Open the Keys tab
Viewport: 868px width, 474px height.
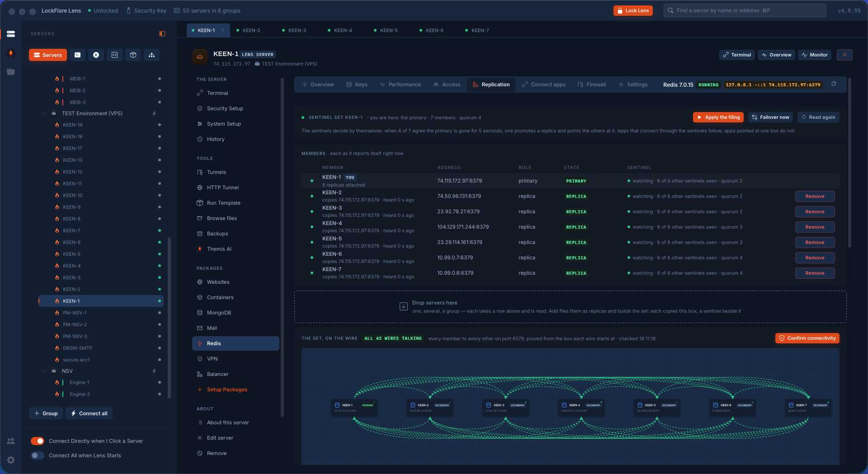click(357, 84)
